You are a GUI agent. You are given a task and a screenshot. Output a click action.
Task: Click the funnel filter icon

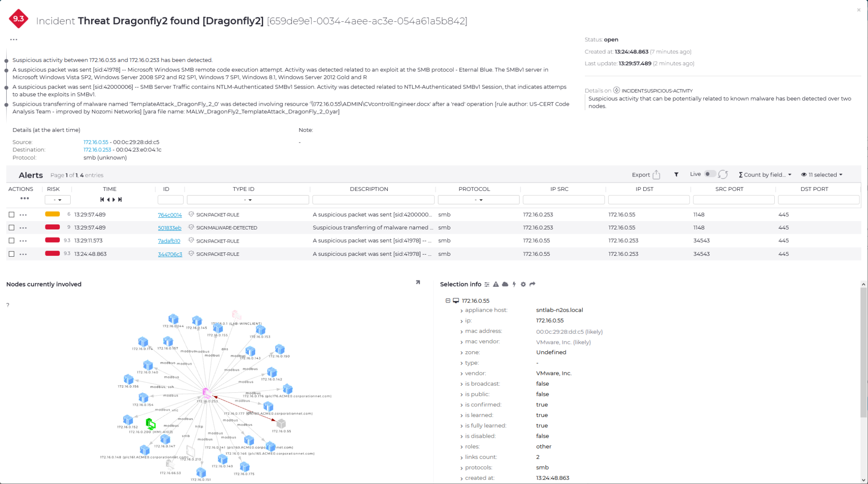tap(676, 174)
